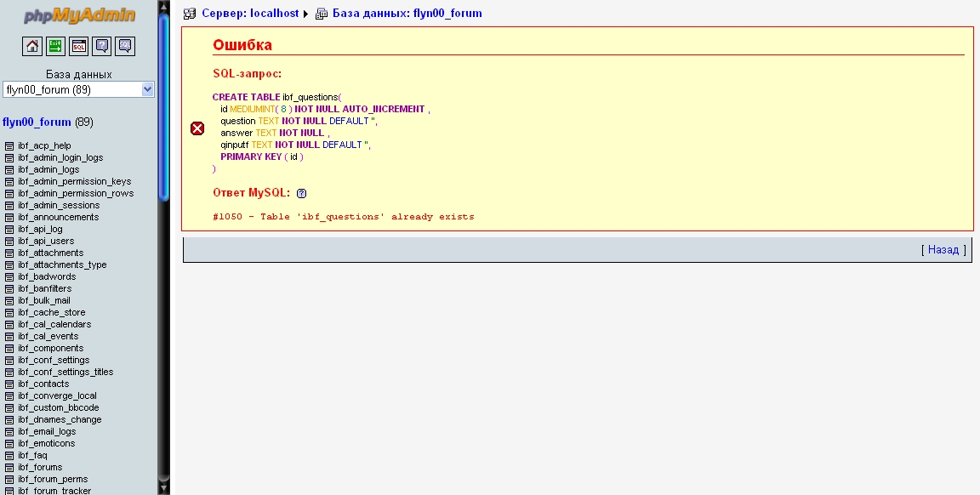980x495 pixels.
Task: Click the Home house icon
Action: (x=31, y=46)
